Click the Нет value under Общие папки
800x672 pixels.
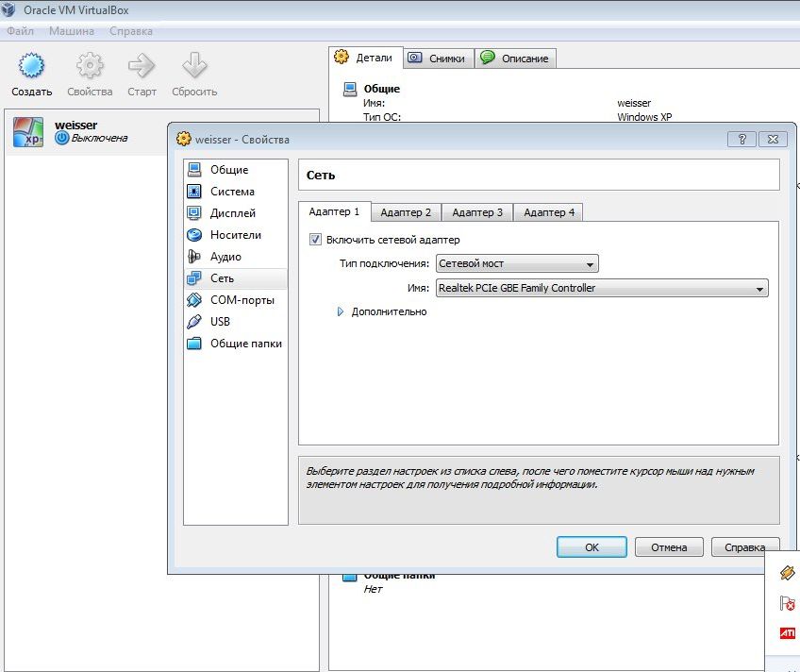point(373,589)
